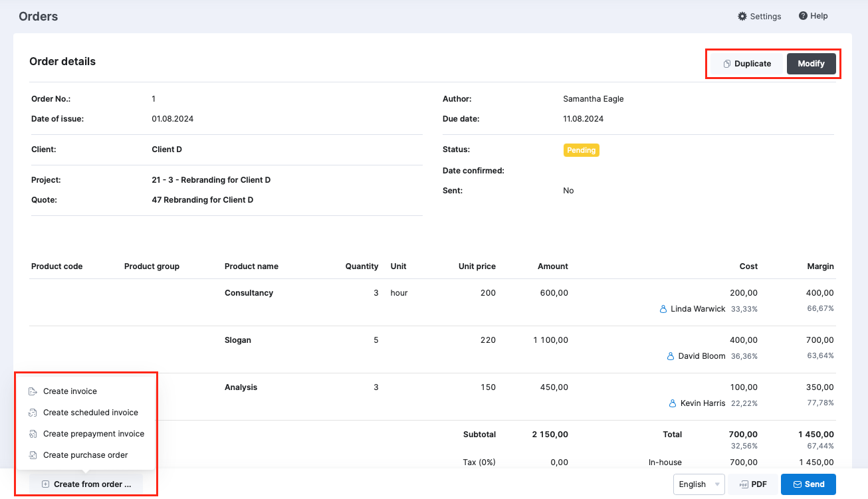This screenshot has width=868, height=499.
Task: Click the Analysis amount 450,00
Action: pos(554,387)
